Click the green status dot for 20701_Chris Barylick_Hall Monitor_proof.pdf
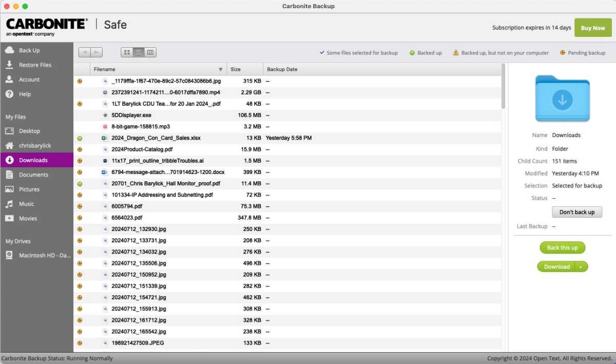The width and height of the screenshot is (616, 364). pos(80,183)
